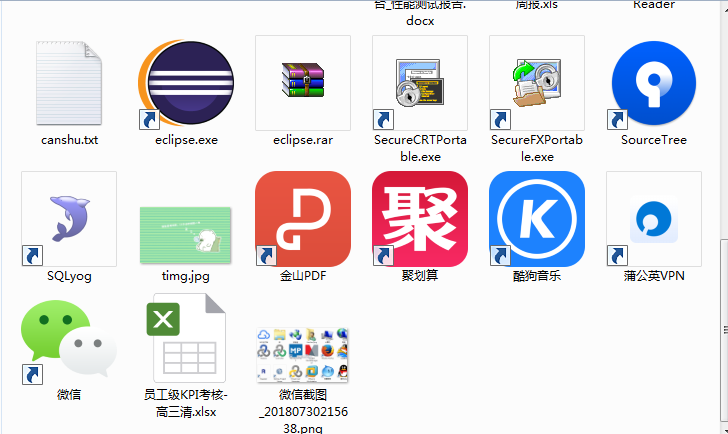Image resolution: width=728 pixels, height=434 pixels.
Task: Open the 聚划算 shortcut icon
Action: 420,219
